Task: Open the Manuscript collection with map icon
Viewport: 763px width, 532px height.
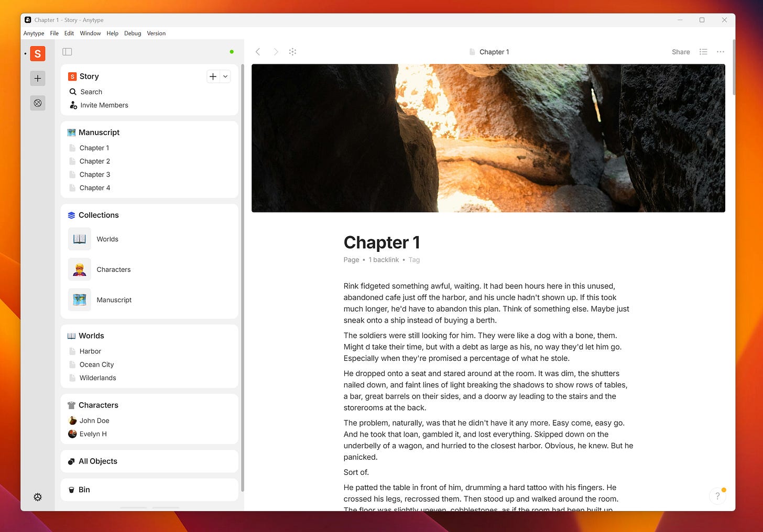Action: tap(149, 300)
